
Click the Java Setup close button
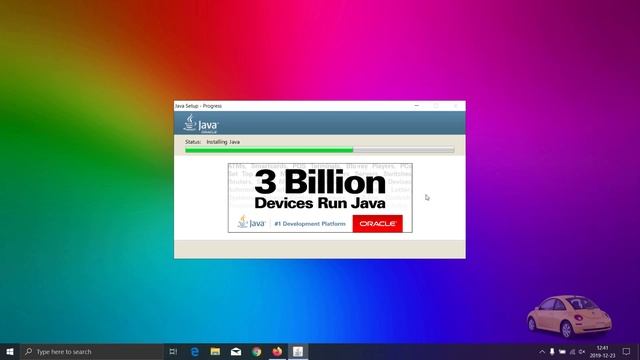(x=456, y=106)
